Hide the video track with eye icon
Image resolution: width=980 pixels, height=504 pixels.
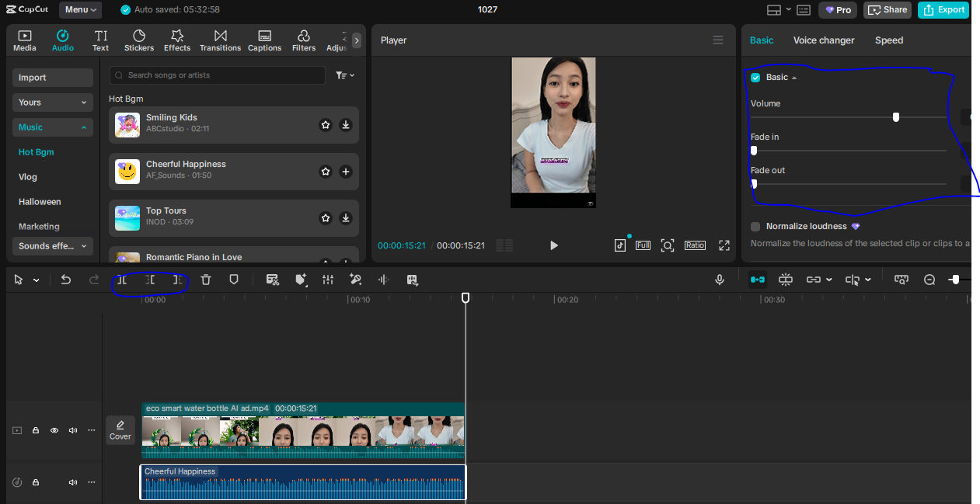(54, 430)
